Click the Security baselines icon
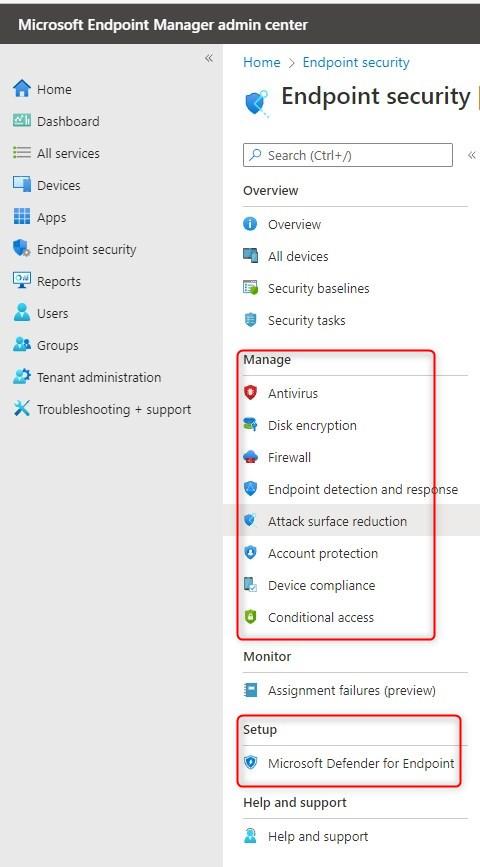This screenshot has width=480, height=867. click(x=251, y=288)
